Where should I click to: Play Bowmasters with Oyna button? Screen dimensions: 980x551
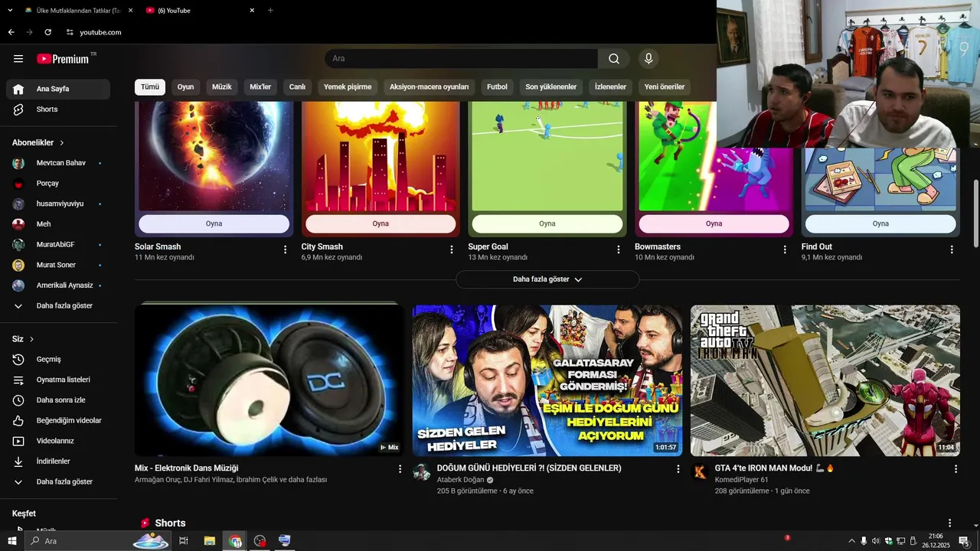pos(714,223)
